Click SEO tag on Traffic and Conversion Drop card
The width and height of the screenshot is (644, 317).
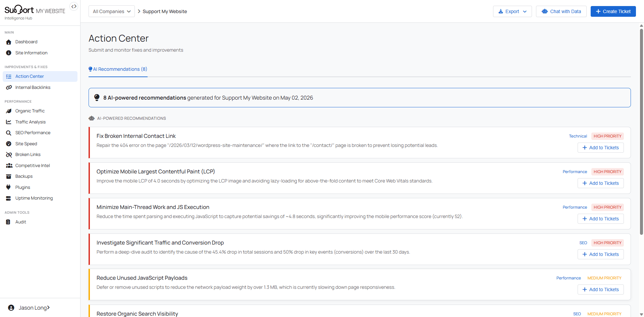click(x=583, y=243)
